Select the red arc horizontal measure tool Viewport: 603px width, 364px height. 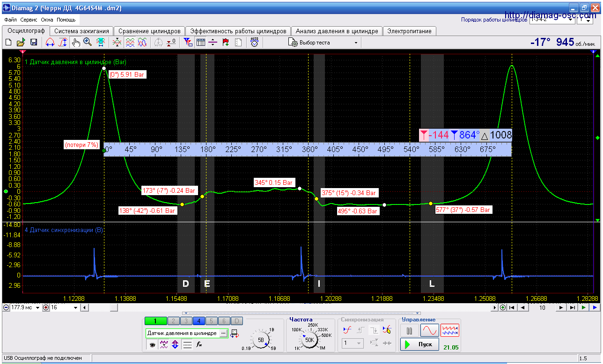pyautogui.click(x=50, y=43)
